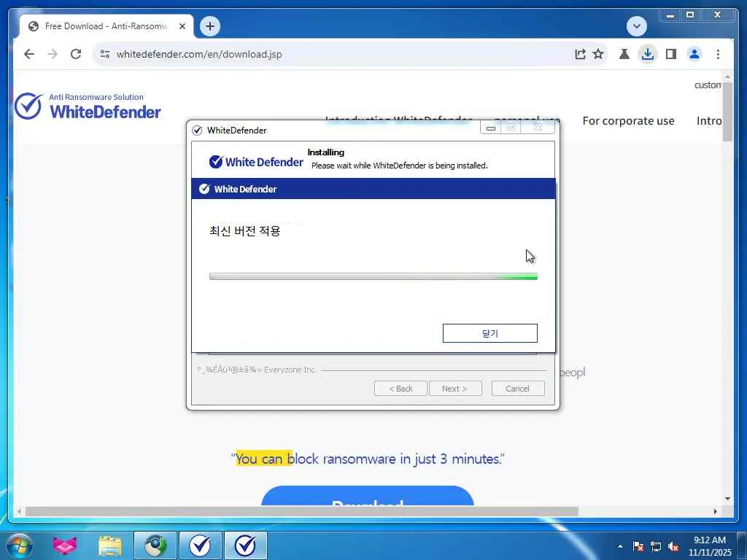Click the WhiteDefender title bar icon
This screenshot has height=560, width=747.
click(x=197, y=131)
